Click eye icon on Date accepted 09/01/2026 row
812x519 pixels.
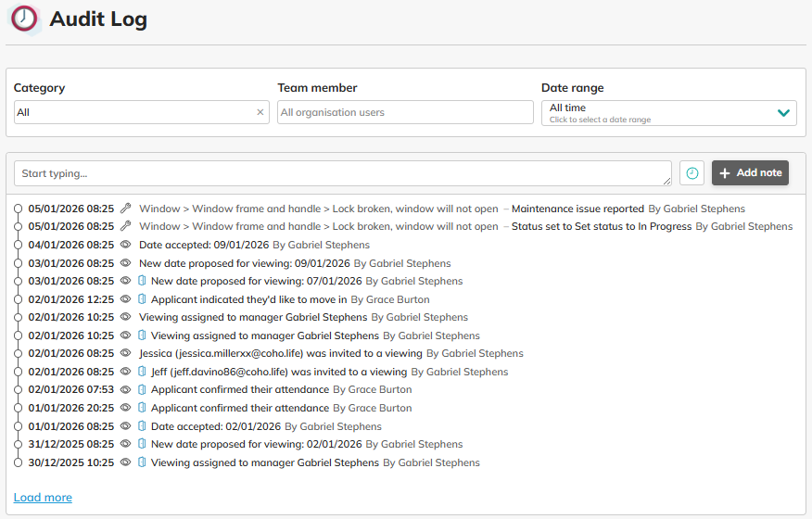pos(127,245)
